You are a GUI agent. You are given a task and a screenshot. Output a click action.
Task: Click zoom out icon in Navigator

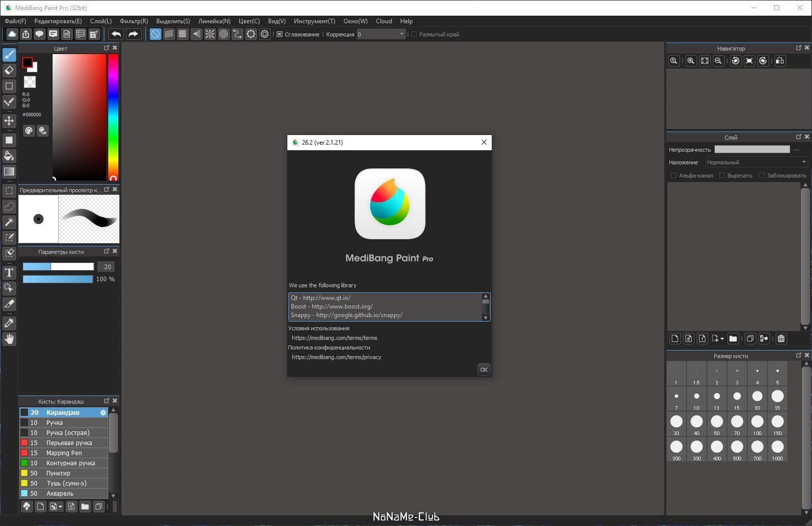718,61
